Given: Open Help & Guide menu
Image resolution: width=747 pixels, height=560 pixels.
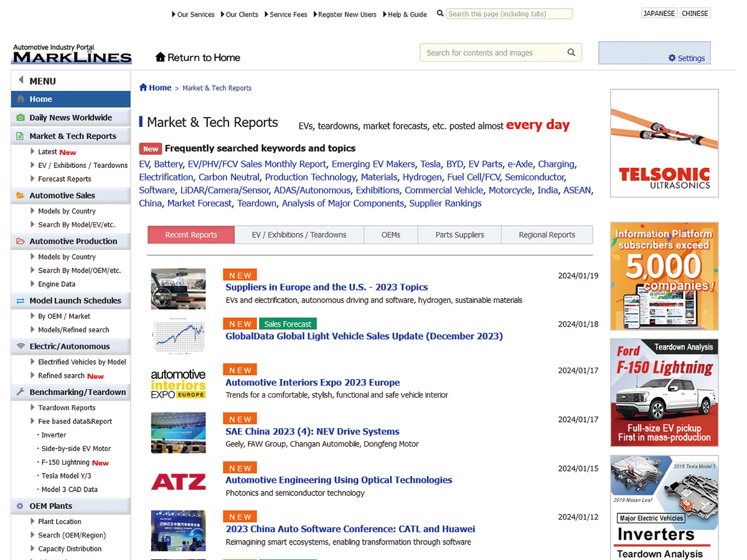Looking at the screenshot, I should pos(405,14).
